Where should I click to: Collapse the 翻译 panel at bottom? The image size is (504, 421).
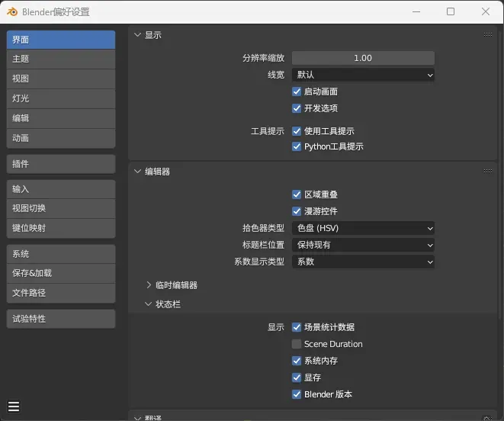pos(137,418)
